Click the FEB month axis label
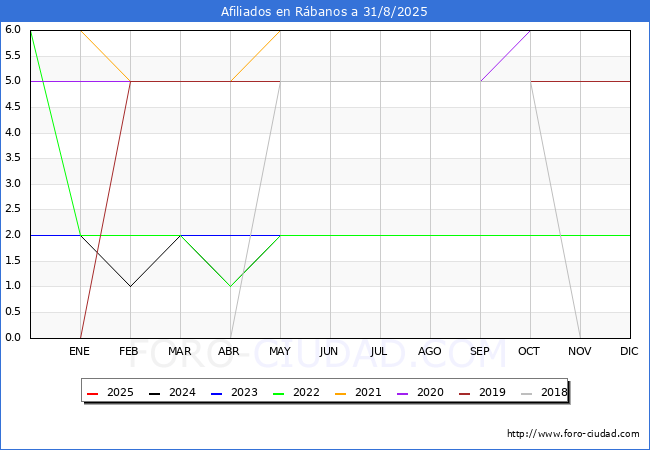This screenshot has height=450, width=650. point(129,351)
